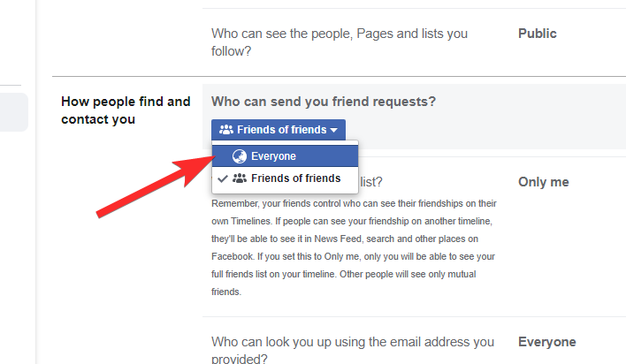The width and height of the screenshot is (626, 364).
Task: Click the 'How people find and contact you' section label
Action: [126, 110]
